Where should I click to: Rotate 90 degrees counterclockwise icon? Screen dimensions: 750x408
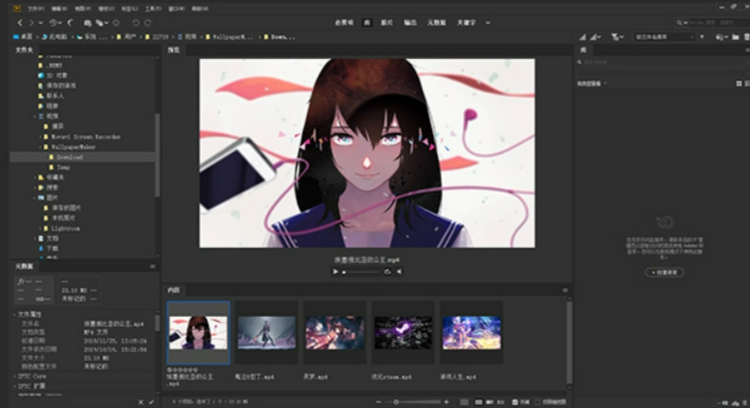click(x=135, y=22)
